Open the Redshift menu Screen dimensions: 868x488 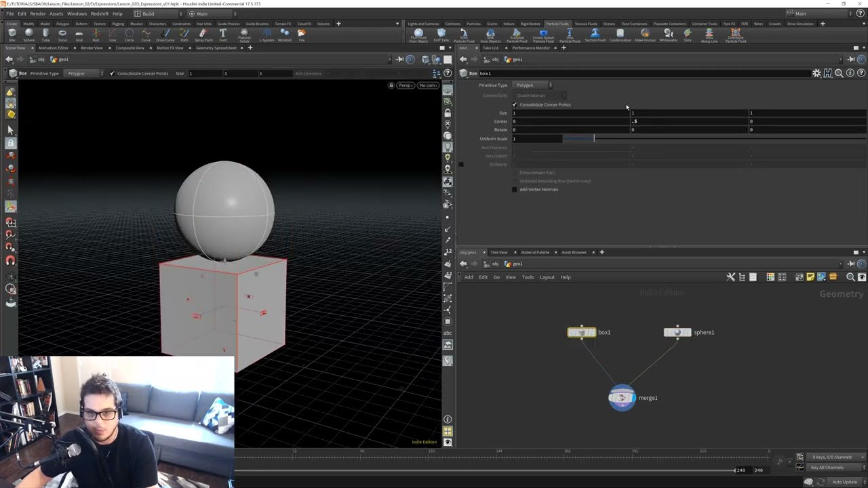[x=100, y=14]
